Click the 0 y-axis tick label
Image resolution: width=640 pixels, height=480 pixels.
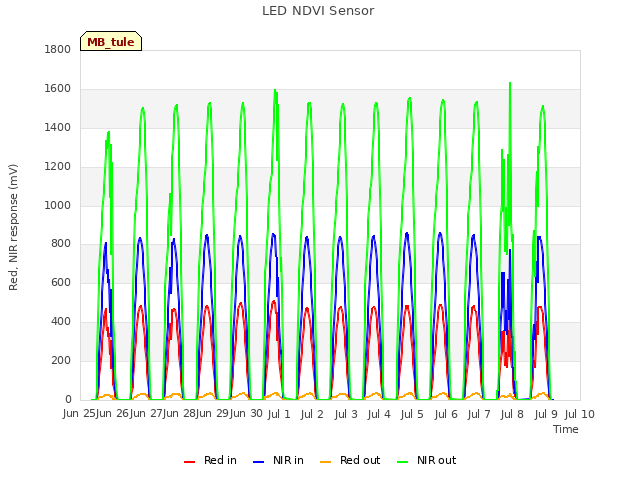(x=68, y=399)
